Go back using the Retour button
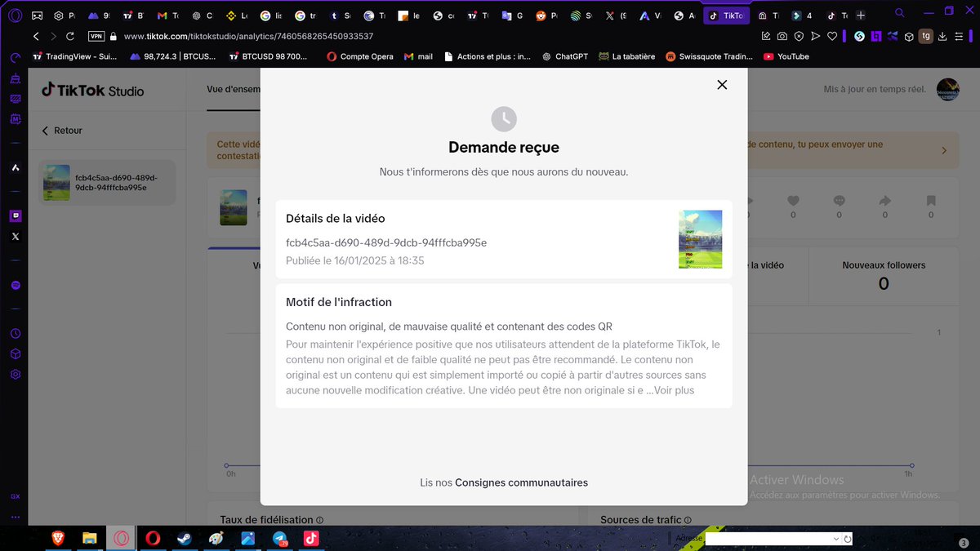 62,131
